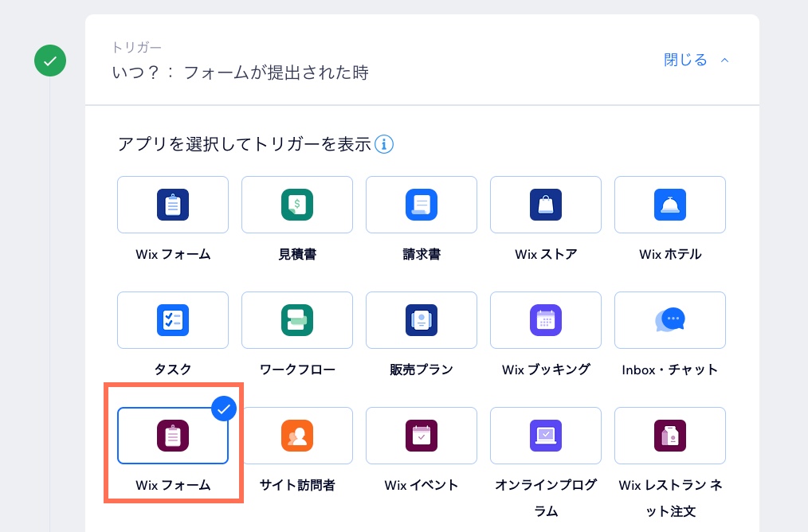Click the いつ？：フォームが提出された時 heading
Screen dimensions: 808x532
click(x=240, y=72)
